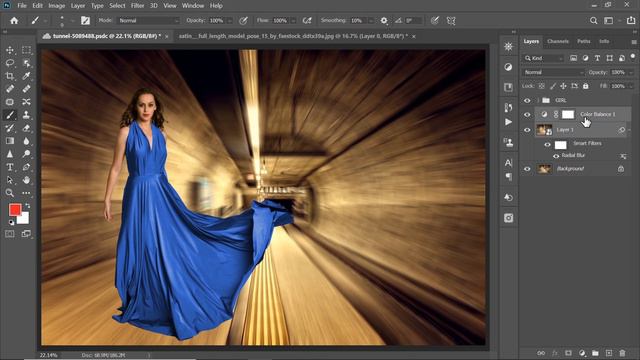Select the Object Selection tool
This screenshot has width=640, height=360.
tap(26, 63)
